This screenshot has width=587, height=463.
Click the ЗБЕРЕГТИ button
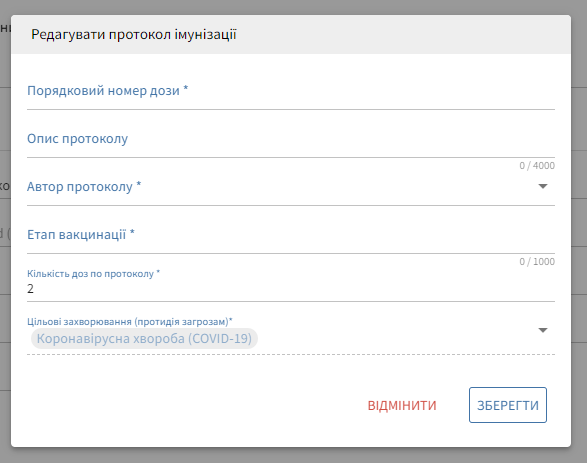508,405
